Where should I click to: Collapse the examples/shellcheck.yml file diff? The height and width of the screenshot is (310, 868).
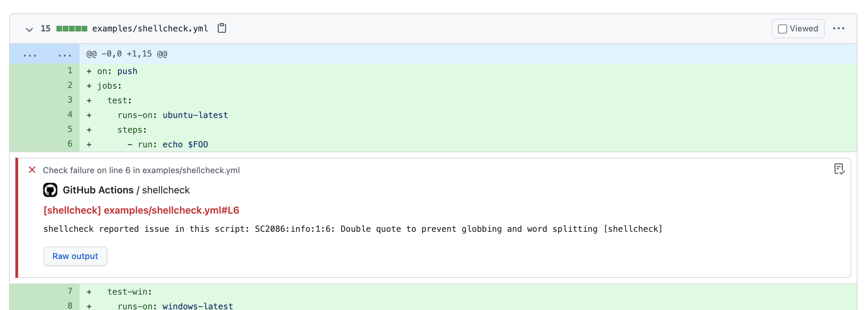(29, 29)
